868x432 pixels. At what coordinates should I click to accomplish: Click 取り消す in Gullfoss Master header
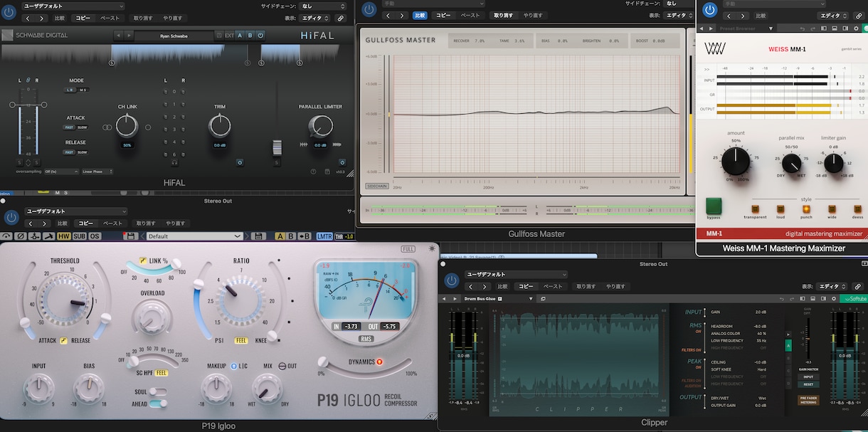click(504, 15)
